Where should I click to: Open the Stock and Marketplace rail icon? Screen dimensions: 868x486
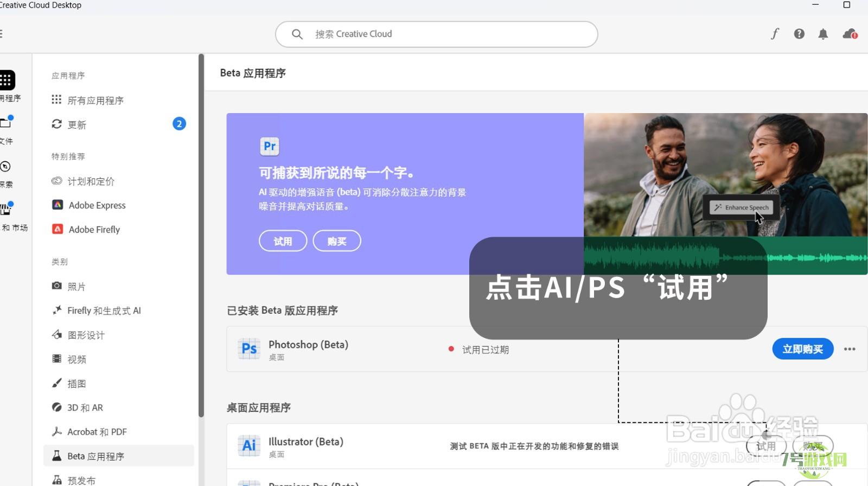point(6,209)
